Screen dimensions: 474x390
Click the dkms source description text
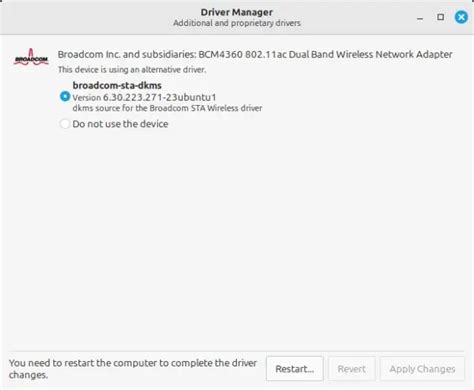click(167, 108)
